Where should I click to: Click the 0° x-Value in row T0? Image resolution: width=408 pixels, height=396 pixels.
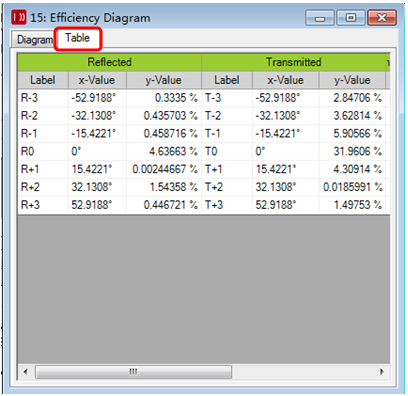pos(286,151)
